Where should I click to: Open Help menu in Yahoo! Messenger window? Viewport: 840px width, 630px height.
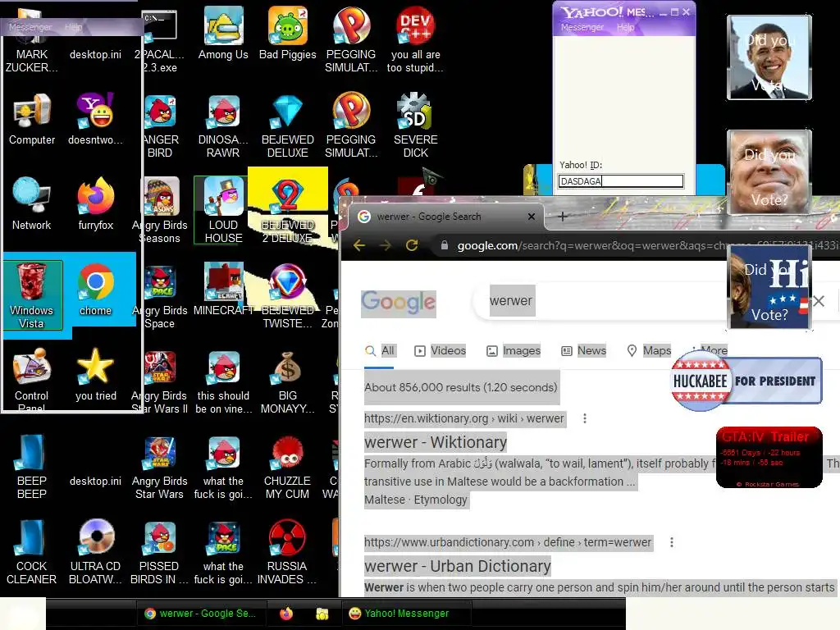[625, 27]
